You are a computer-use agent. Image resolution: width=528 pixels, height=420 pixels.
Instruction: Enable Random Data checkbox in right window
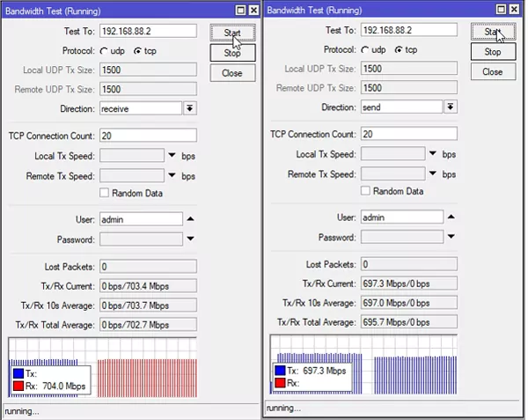point(366,191)
